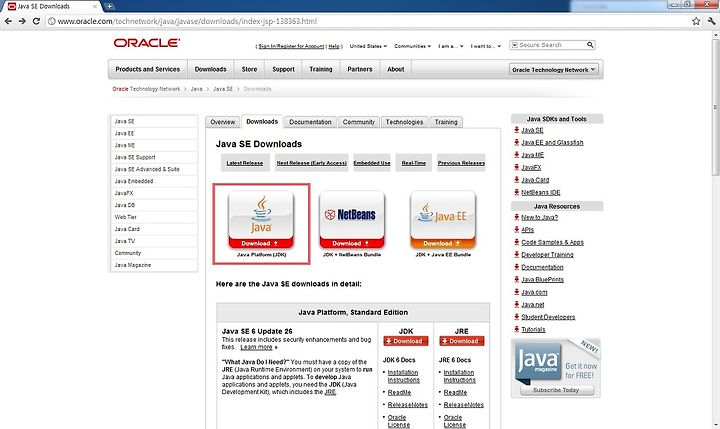Switch to the Technologies tab
This screenshot has width=720, height=429.
404,122
